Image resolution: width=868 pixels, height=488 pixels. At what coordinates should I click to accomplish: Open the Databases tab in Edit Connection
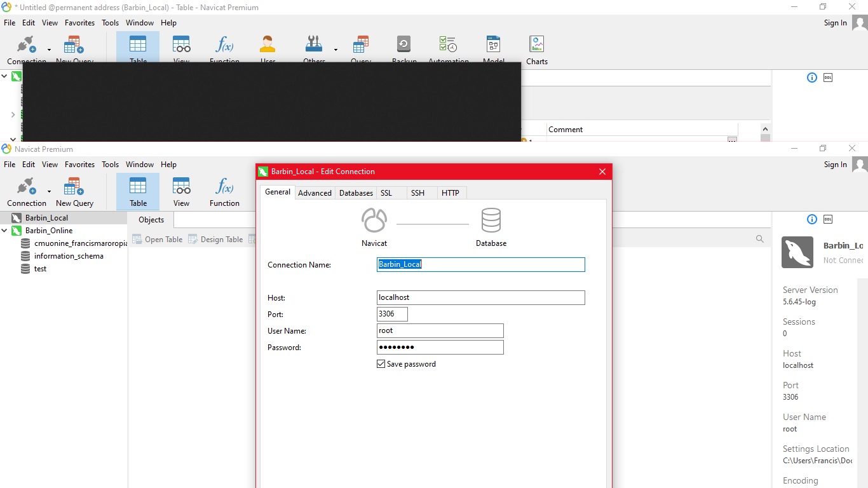tap(356, 193)
